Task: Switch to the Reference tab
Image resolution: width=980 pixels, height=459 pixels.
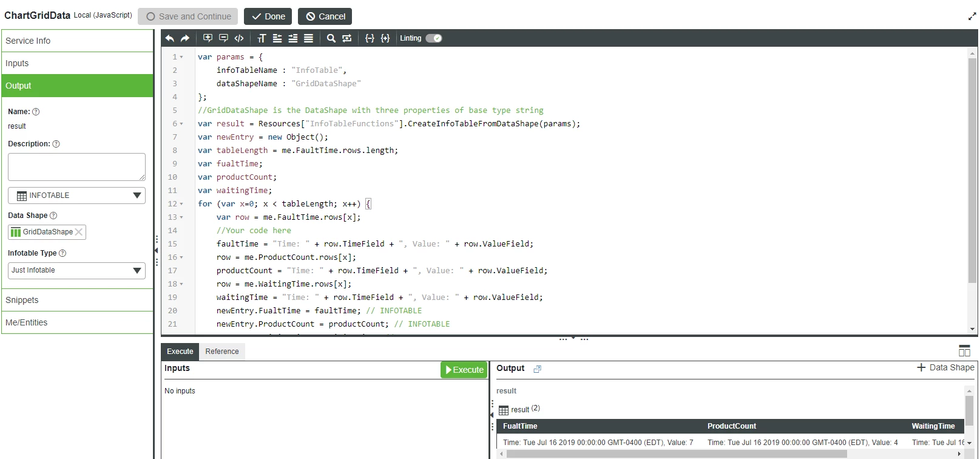Action: coord(222,352)
